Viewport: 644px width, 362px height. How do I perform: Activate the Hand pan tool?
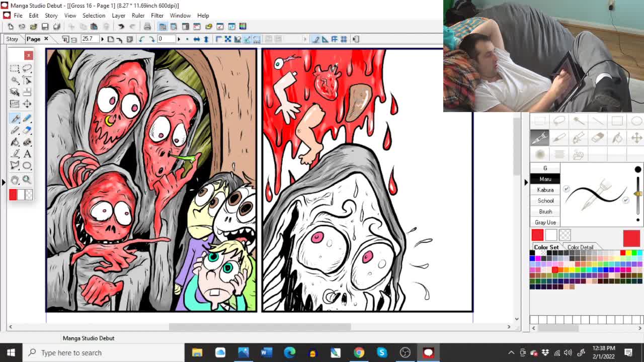coord(15,179)
